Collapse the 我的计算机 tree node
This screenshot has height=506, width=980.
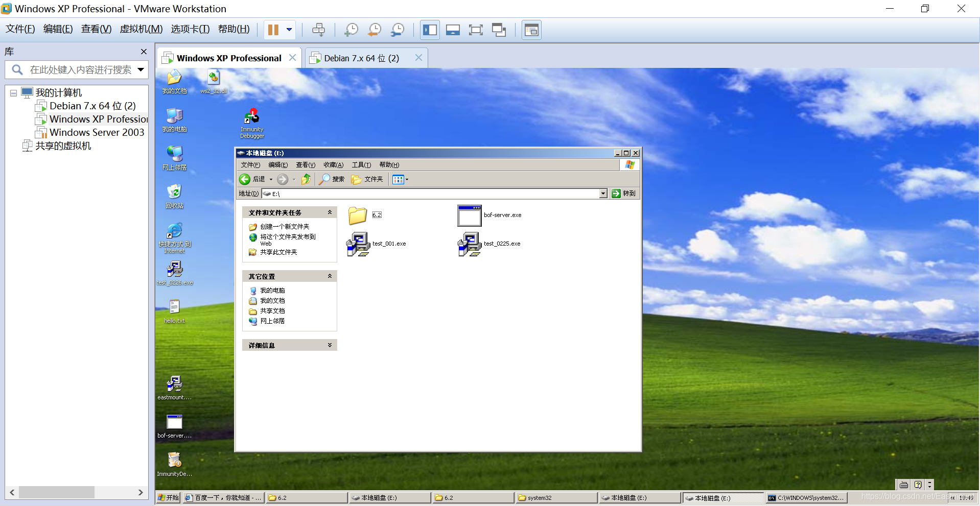coord(13,93)
